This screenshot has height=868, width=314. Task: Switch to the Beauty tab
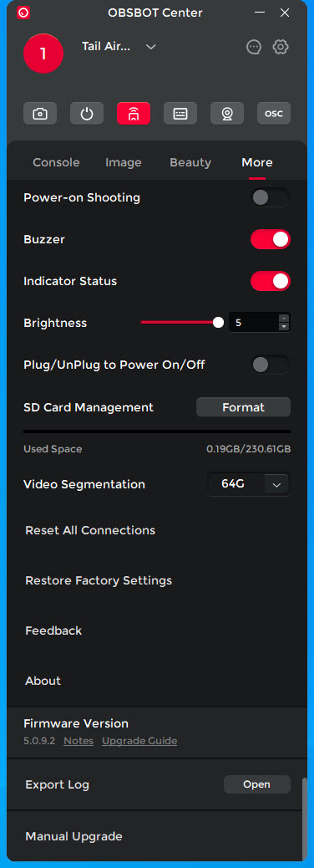190,162
